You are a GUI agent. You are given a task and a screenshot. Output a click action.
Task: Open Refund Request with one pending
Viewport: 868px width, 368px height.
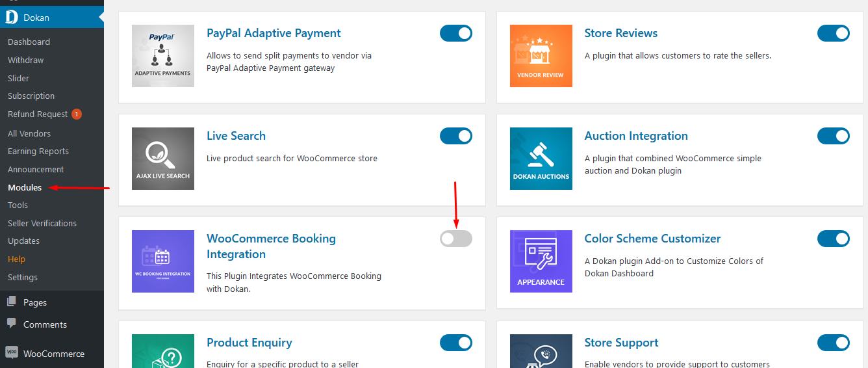(38, 114)
